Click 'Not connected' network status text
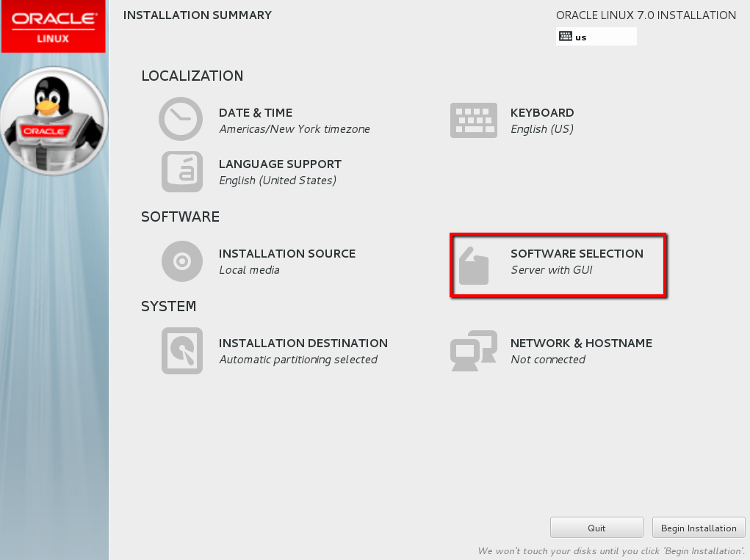Screen dimensions: 750x560 click(x=548, y=360)
